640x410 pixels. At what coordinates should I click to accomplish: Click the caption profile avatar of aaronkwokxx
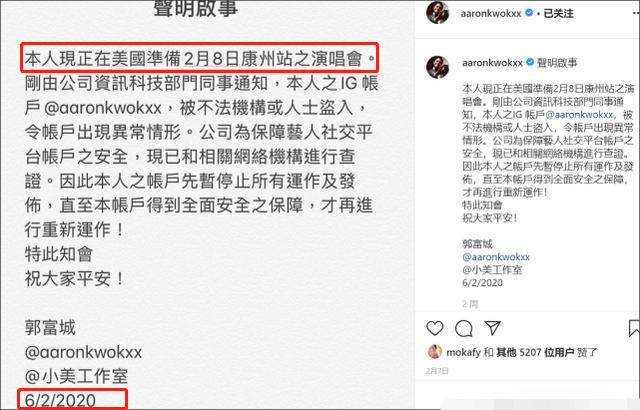click(x=438, y=66)
